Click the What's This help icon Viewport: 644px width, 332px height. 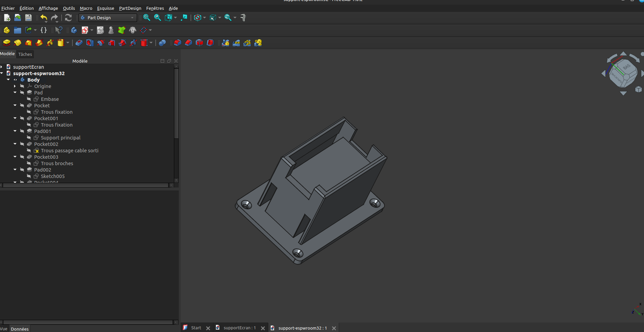(59, 30)
